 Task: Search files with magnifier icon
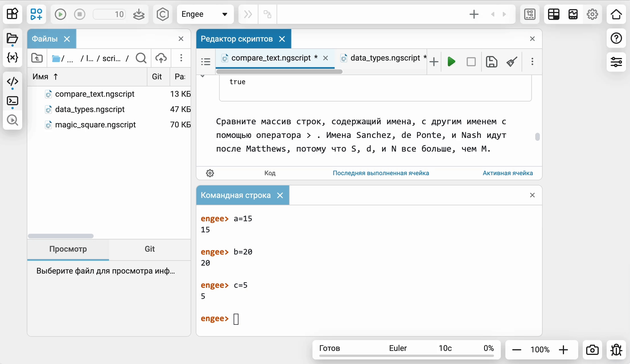click(141, 58)
